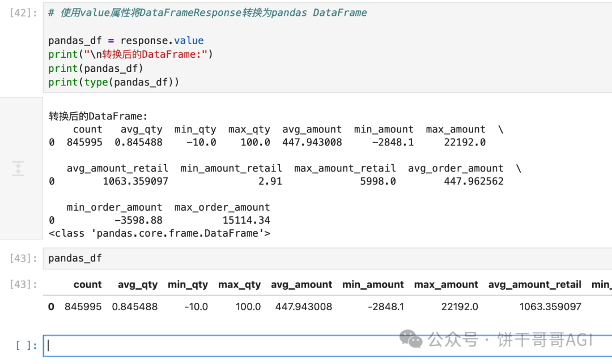Viewport: 612px width, 364px height.
Task: Click the row index 0 in the table
Action: click(x=51, y=307)
